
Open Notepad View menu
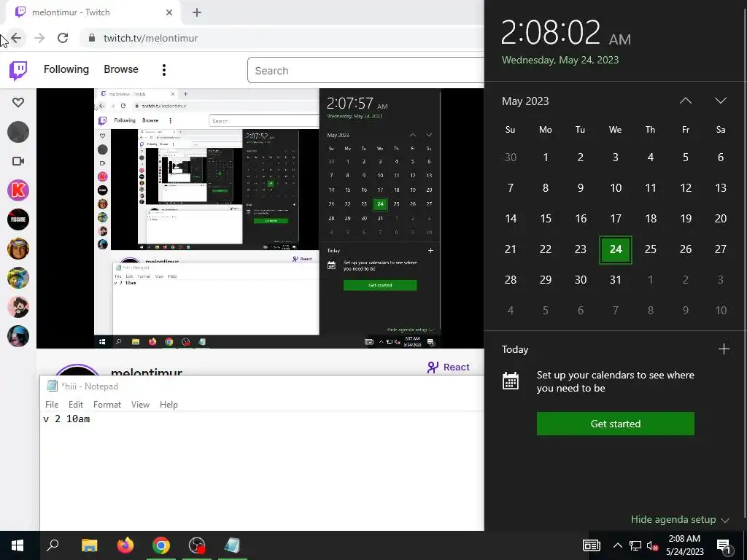(140, 404)
